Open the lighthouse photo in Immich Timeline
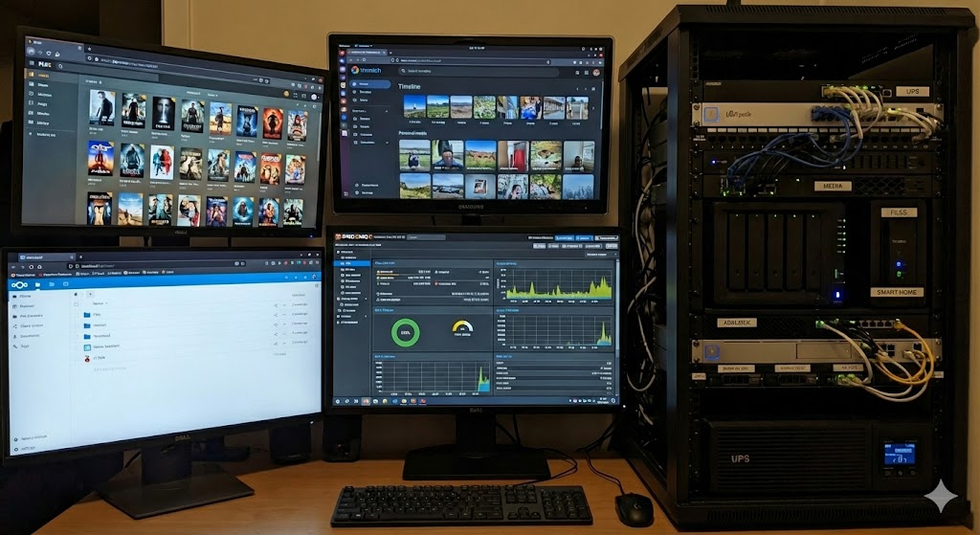The height and width of the screenshot is (535, 980). point(414,106)
